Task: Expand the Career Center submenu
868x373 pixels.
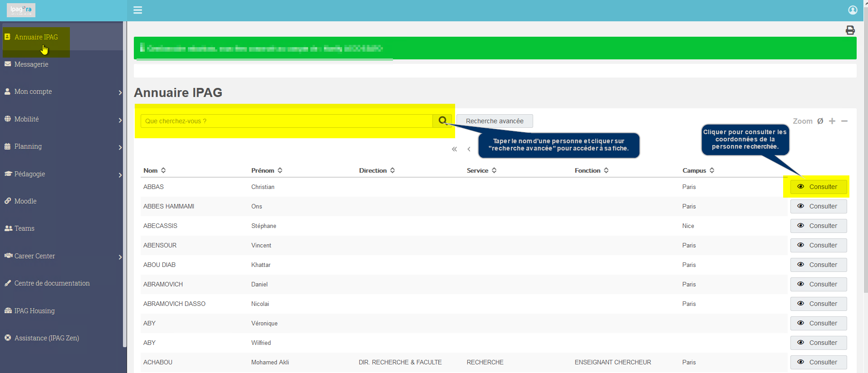Action: click(120, 257)
